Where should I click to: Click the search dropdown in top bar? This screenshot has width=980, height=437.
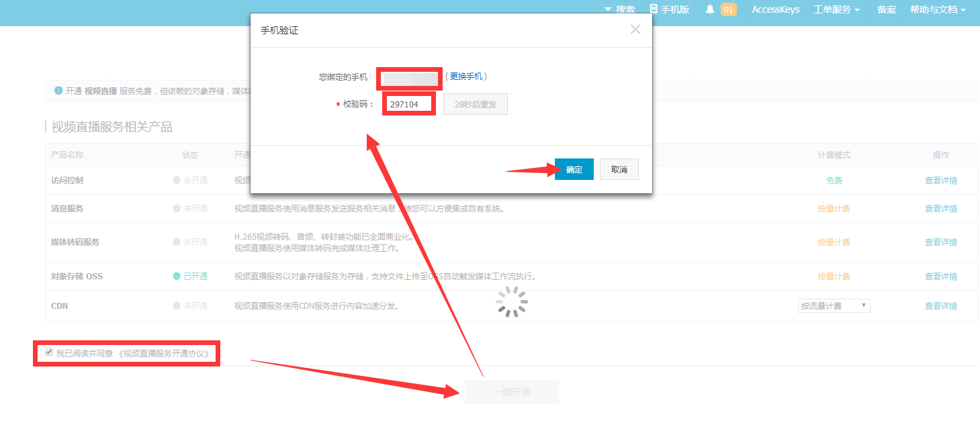tap(619, 9)
